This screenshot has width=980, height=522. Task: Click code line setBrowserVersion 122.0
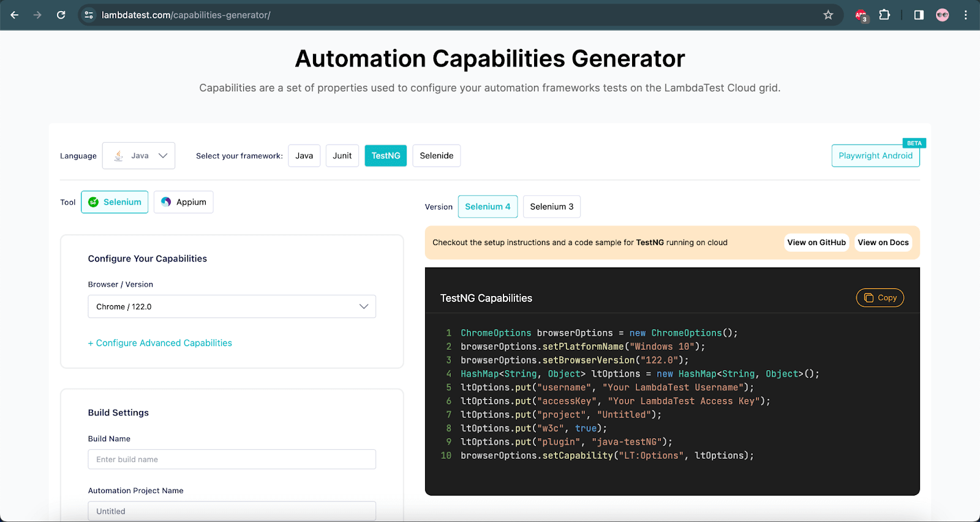pos(575,360)
